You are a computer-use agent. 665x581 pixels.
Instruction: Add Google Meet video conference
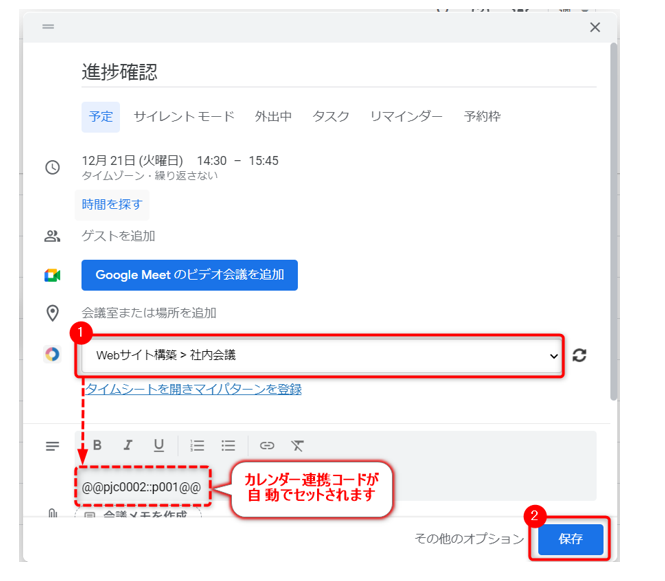190,275
